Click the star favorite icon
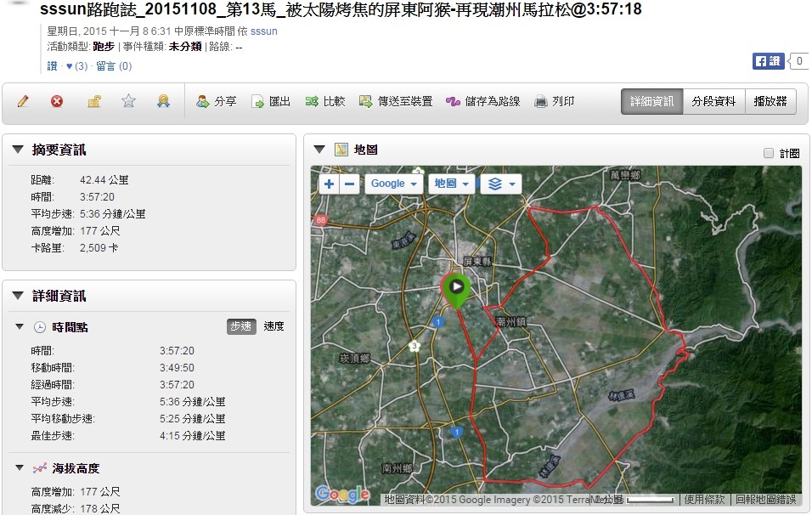The image size is (812, 515). [x=128, y=101]
